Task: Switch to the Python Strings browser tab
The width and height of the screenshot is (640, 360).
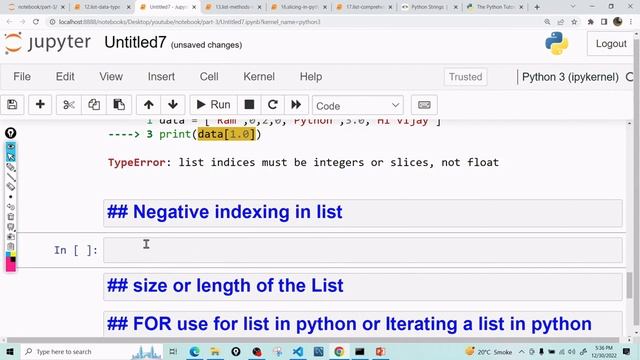Action: pos(429,7)
